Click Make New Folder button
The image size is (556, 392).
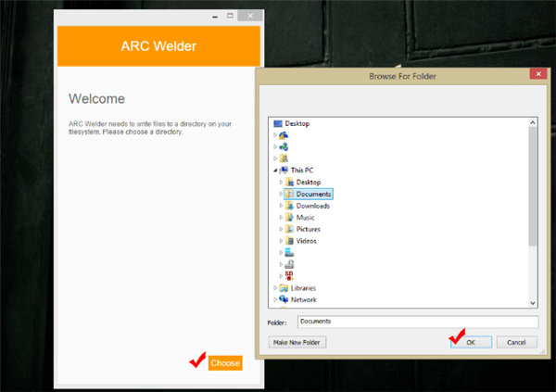(297, 342)
